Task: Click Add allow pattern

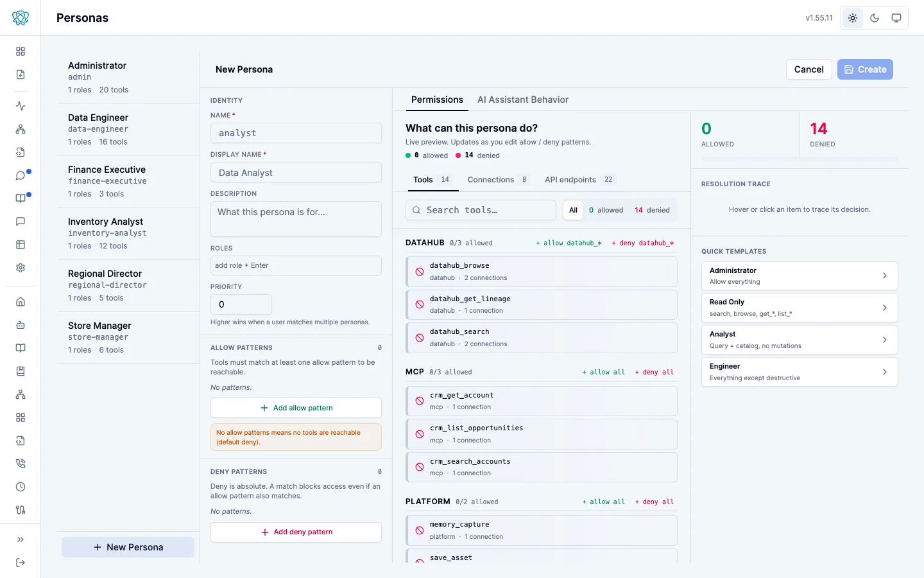Action: click(296, 408)
